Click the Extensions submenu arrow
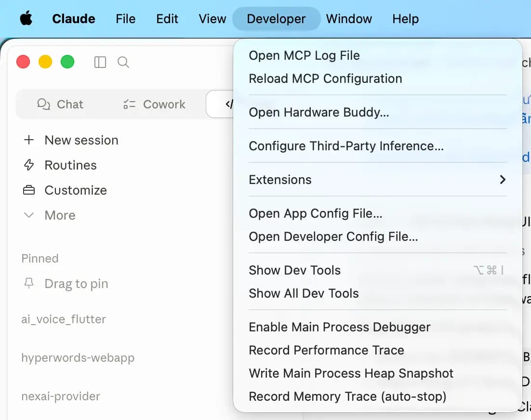 point(503,180)
